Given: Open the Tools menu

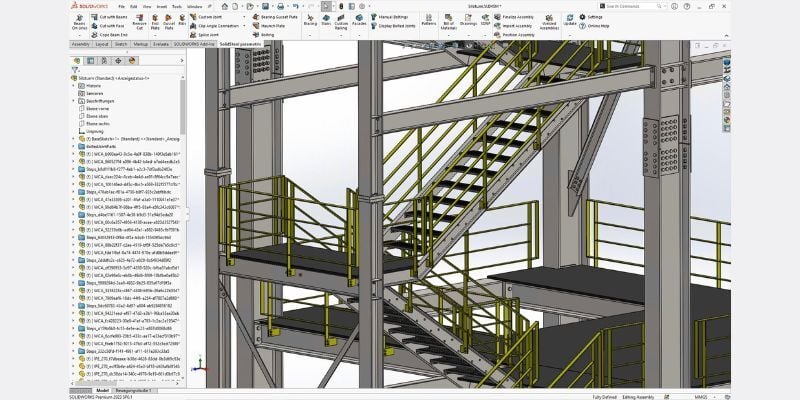Looking at the screenshot, I should click(177, 7).
